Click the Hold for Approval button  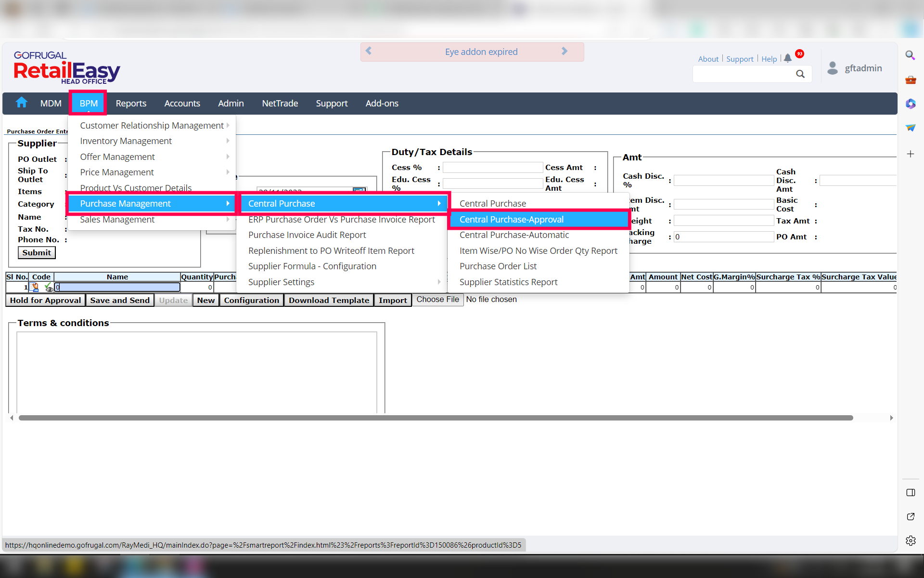[x=45, y=301]
